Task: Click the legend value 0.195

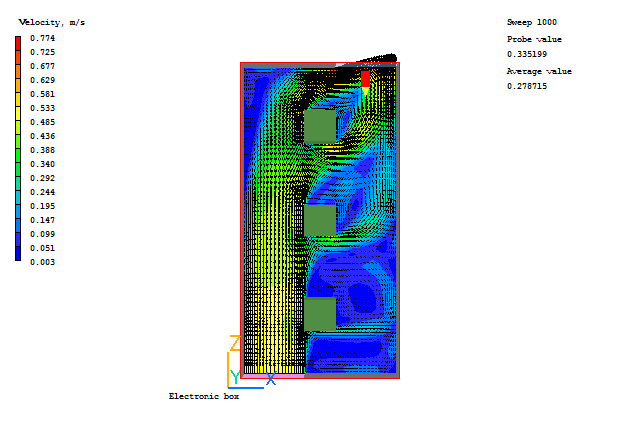Action: (42, 206)
